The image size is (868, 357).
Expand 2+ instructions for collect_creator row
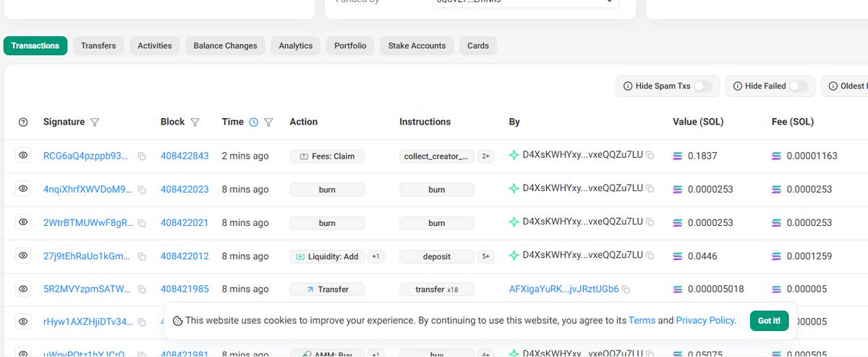485,156
